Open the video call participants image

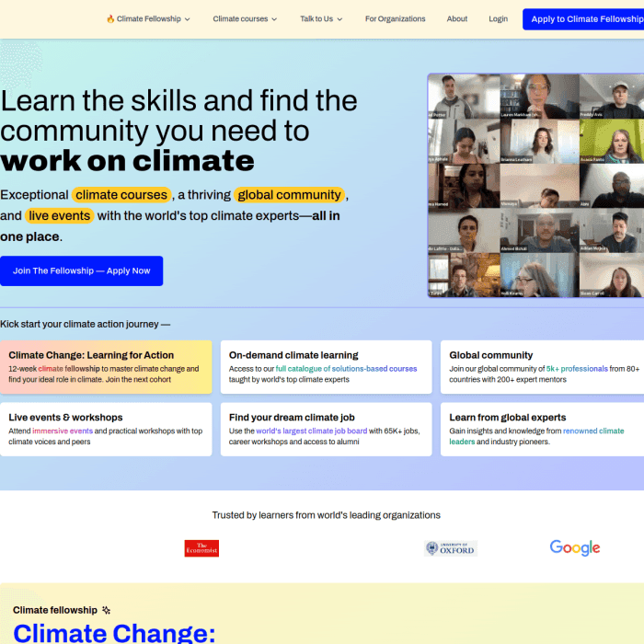coord(535,185)
